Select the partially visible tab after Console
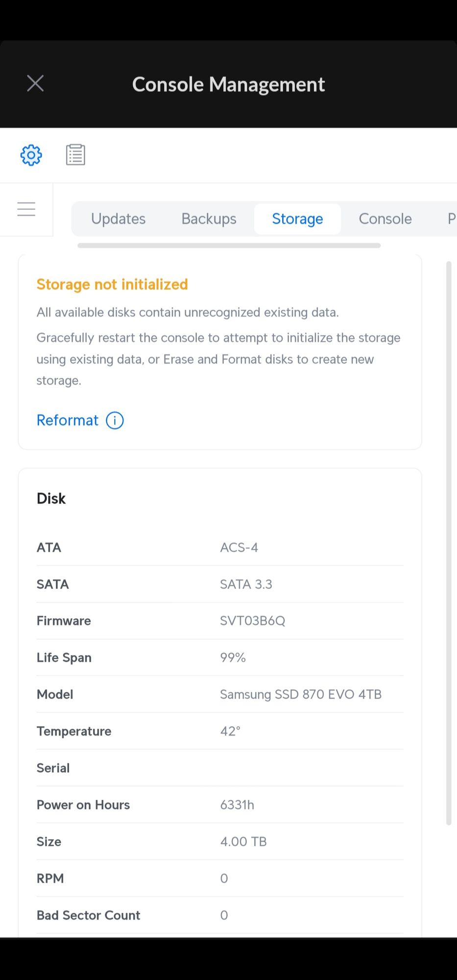Image resolution: width=457 pixels, height=980 pixels. [x=451, y=219]
